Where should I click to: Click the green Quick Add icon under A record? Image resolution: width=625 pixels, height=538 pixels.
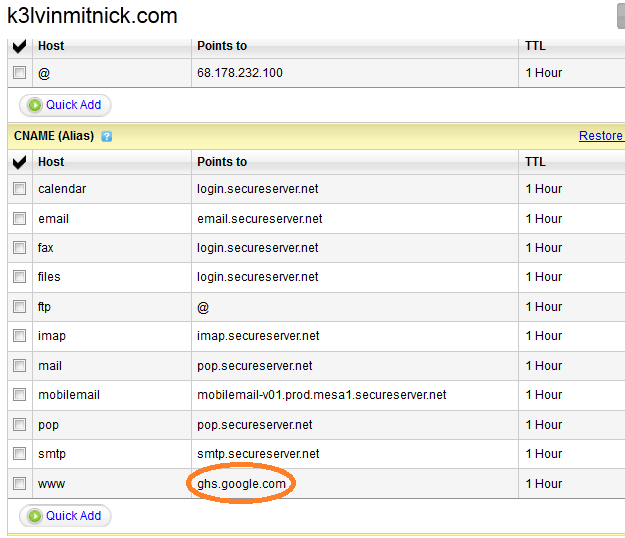coord(35,105)
